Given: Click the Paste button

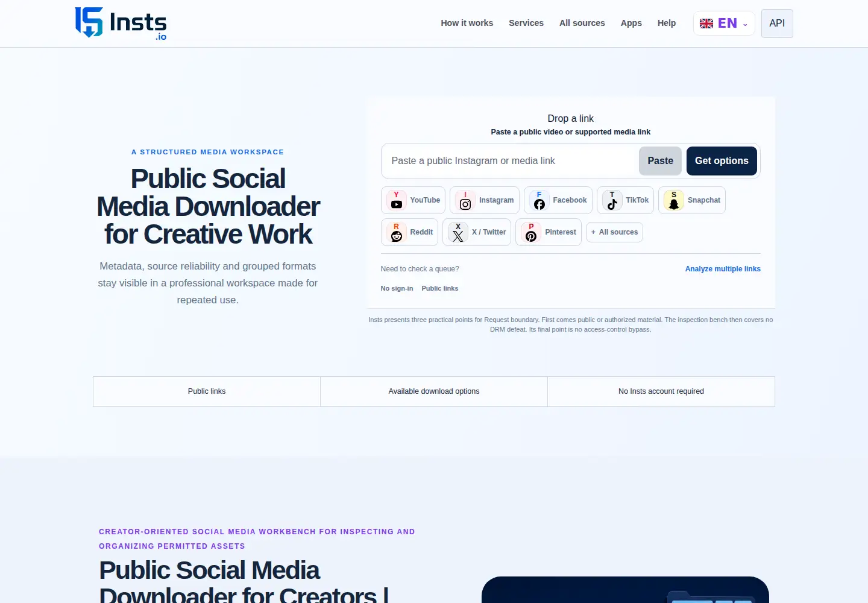Looking at the screenshot, I should coord(660,161).
